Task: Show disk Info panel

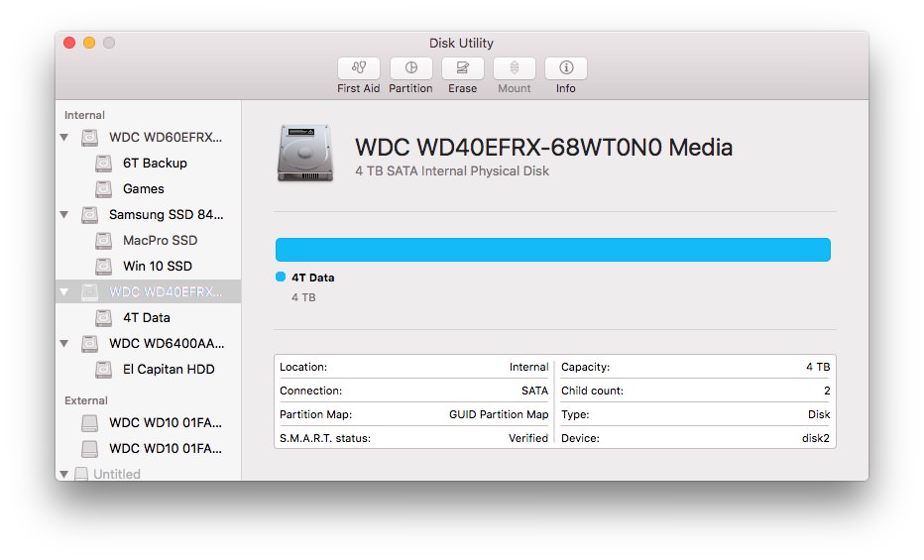Action: coord(566,68)
